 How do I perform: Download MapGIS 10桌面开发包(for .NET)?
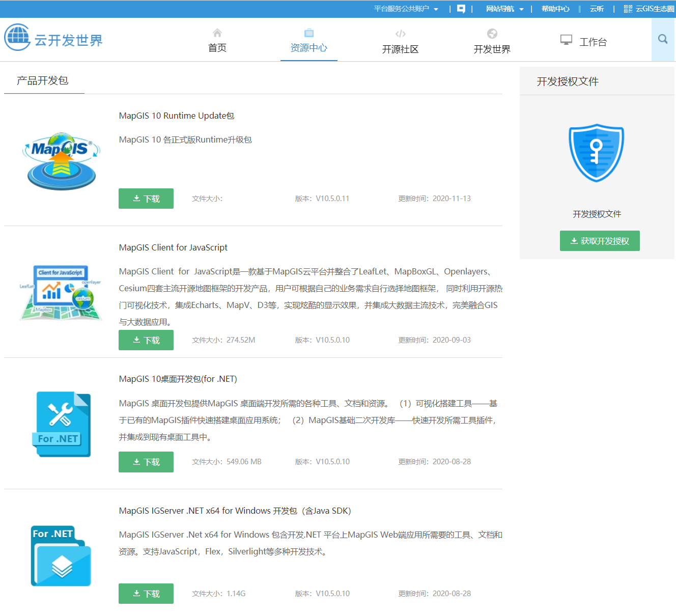click(146, 462)
